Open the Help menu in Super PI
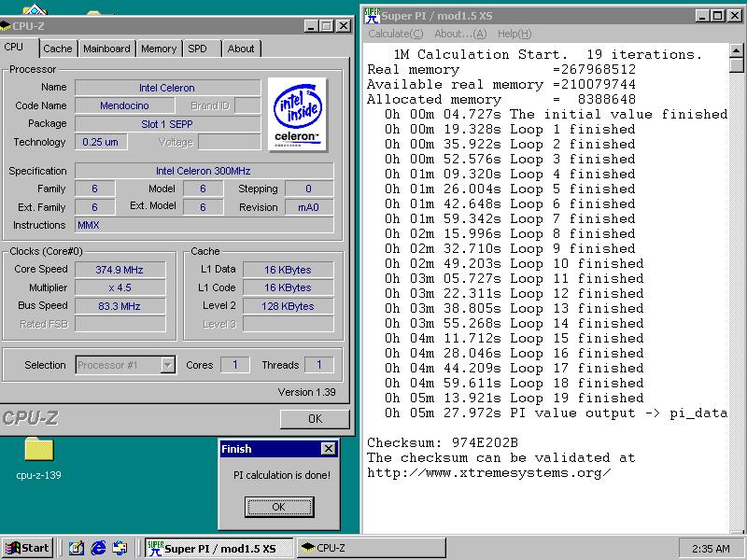Screen dimensions: 747x560 514,34
